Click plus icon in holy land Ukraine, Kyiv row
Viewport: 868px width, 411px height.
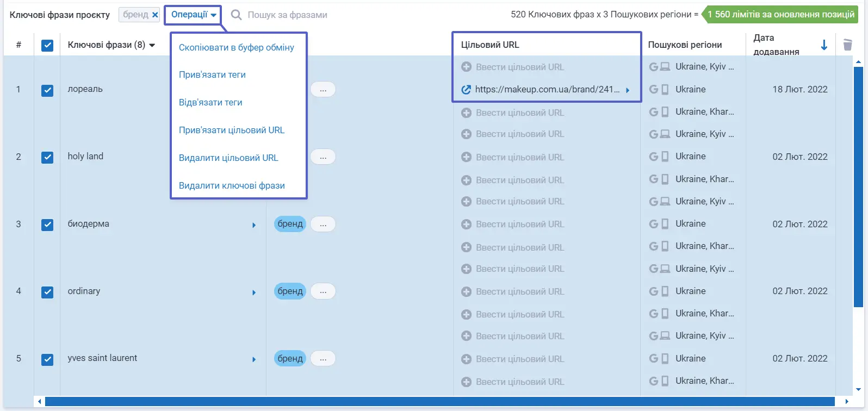(x=466, y=134)
